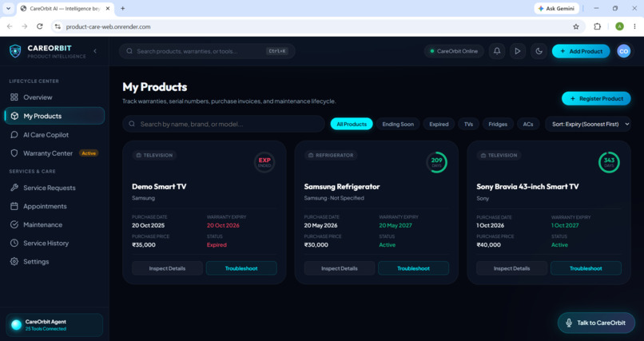Open a new browser tab with plus

pyautogui.click(x=122, y=8)
